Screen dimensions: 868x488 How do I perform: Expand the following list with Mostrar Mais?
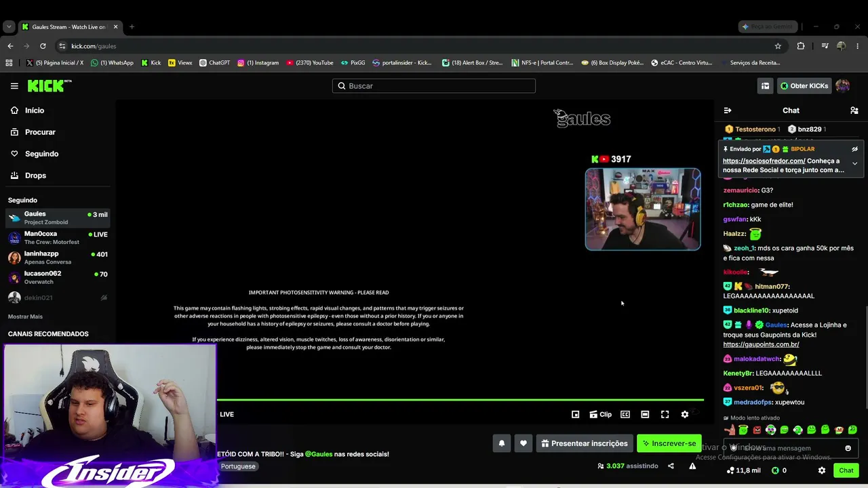[x=25, y=317]
